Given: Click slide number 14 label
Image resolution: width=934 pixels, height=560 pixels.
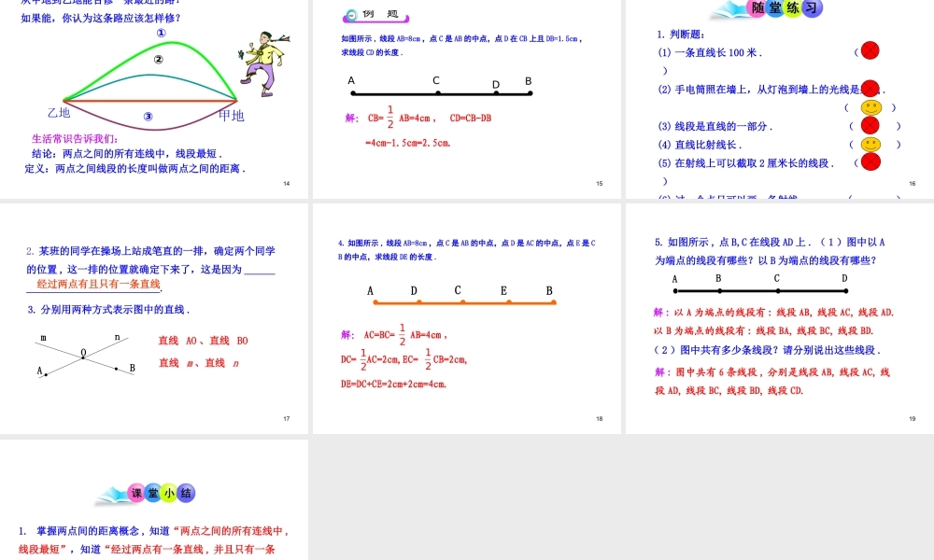Looking at the screenshot, I should [x=287, y=183].
